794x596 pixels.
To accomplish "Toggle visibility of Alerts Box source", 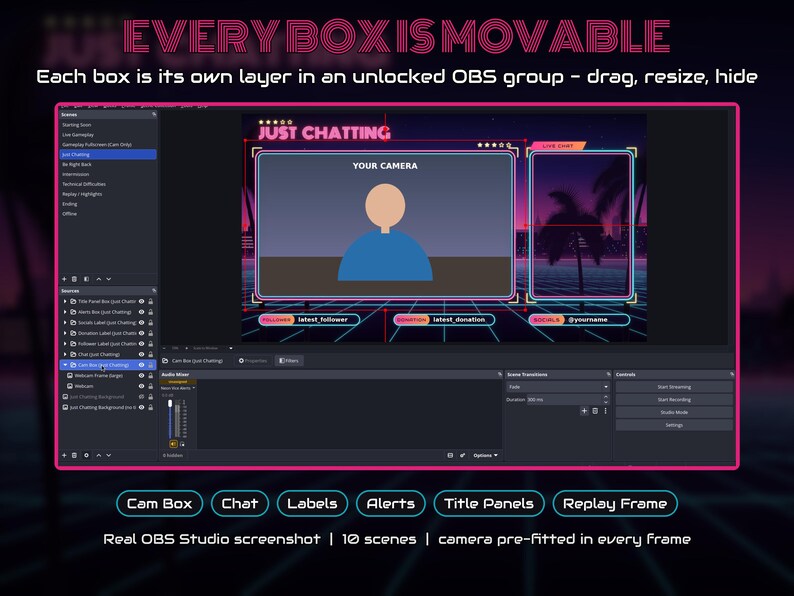I will click(x=141, y=312).
